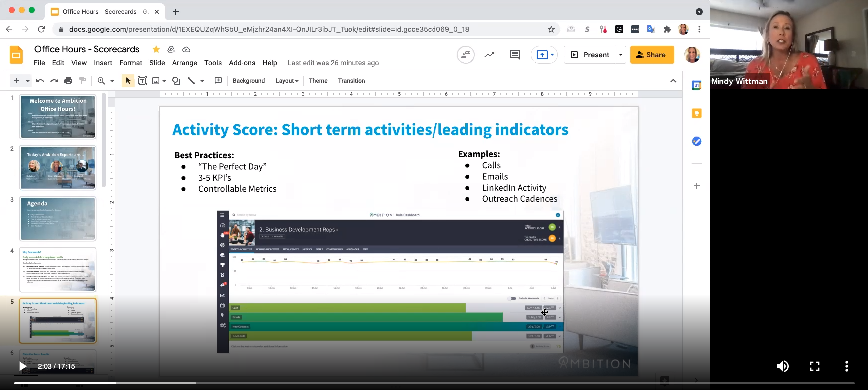Open the Edit menu

(x=58, y=63)
